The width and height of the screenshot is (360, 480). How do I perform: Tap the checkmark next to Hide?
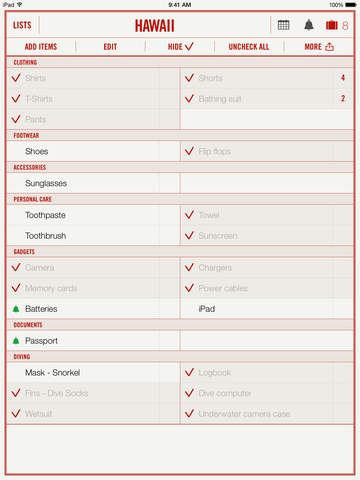pyautogui.click(x=189, y=47)
